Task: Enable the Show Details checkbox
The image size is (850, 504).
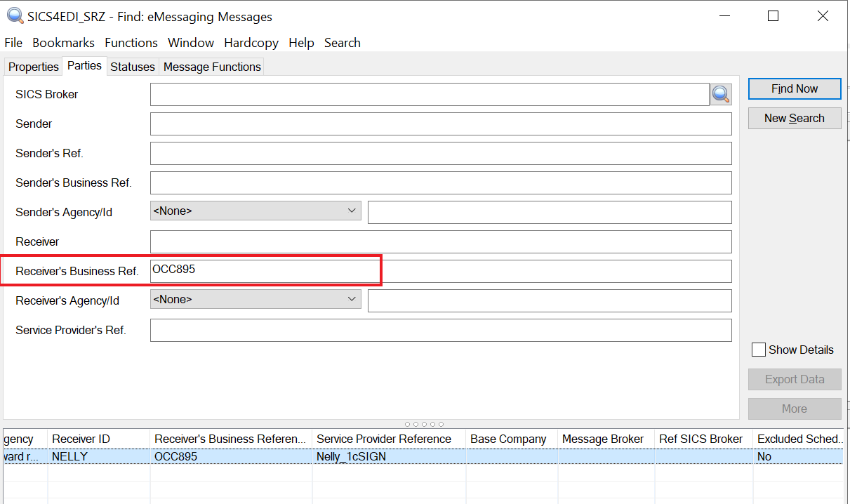Action: (758, 350)
